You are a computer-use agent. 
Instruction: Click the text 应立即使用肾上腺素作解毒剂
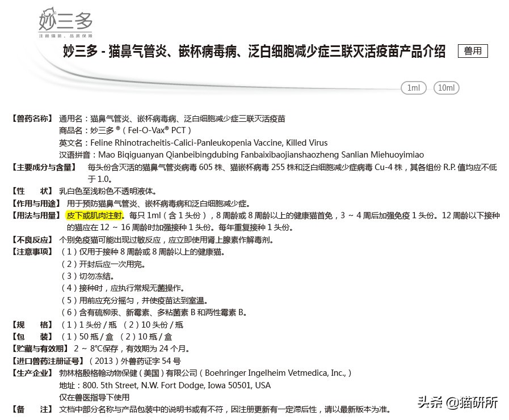[221, 240]
